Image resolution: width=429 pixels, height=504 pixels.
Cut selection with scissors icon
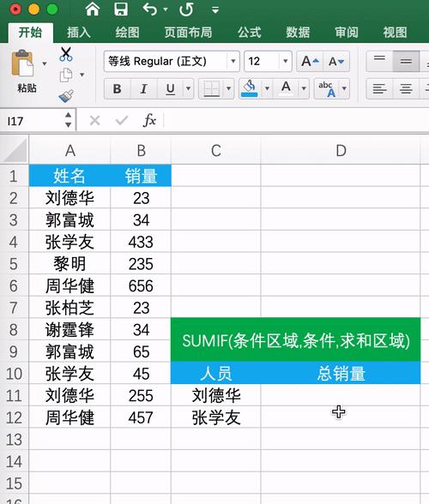pyautogui.click(x=66, y=54)
